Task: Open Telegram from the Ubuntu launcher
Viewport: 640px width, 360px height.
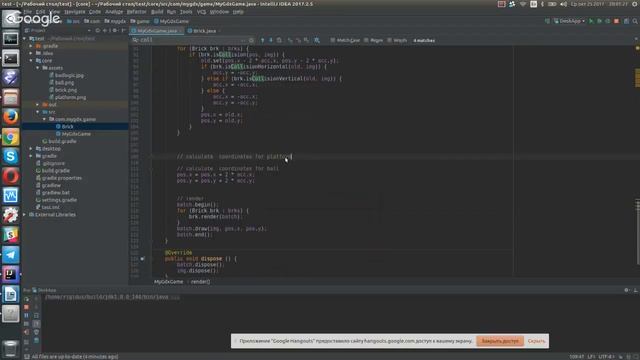Action: point(11,255)
